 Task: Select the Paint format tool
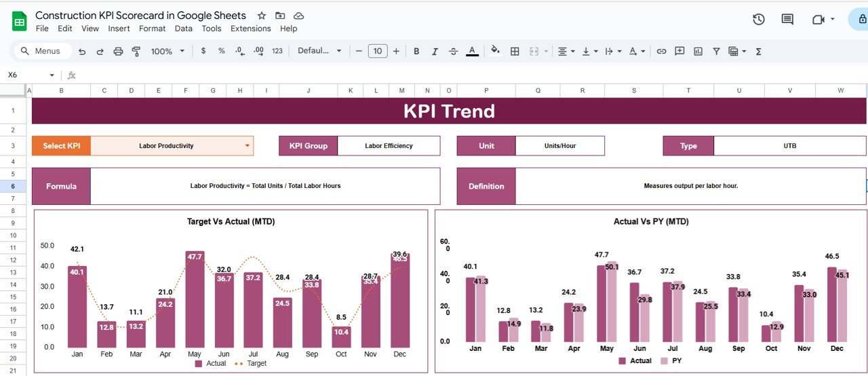tap(136, 52)
